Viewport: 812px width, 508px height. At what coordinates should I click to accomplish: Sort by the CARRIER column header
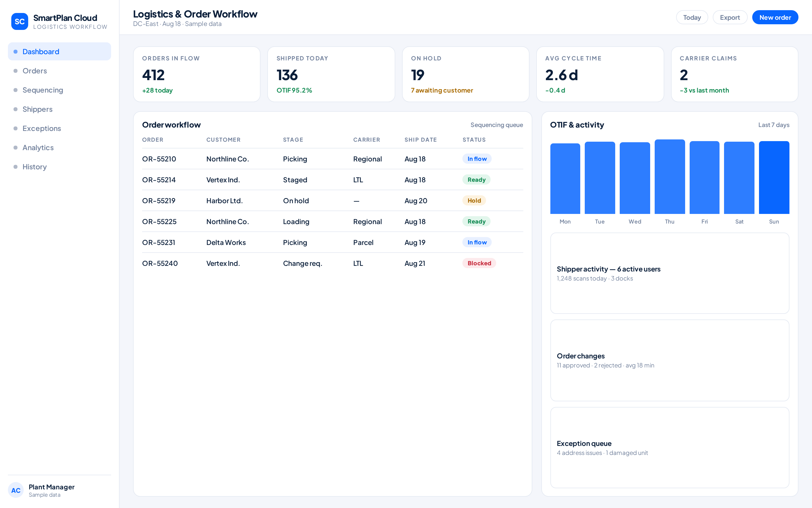coord(367,140)
